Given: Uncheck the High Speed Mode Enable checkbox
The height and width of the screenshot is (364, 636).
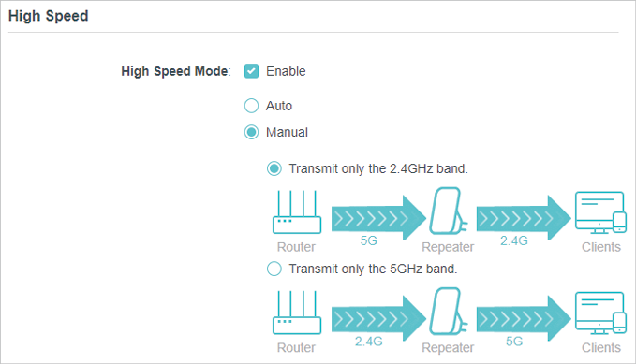Looking at the screenshot, I should 251,71.
